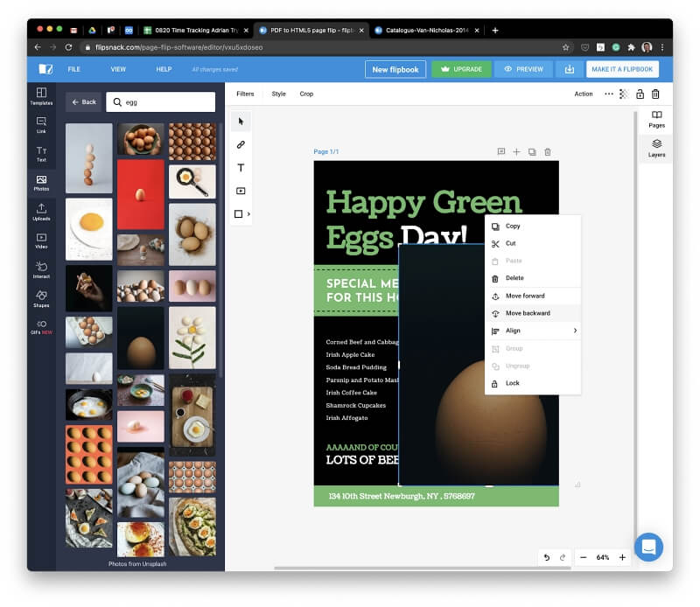700x607 pixels.
Task: Click MAKE IT A FLIPBOOK button
Action: [x=622, y=69]
